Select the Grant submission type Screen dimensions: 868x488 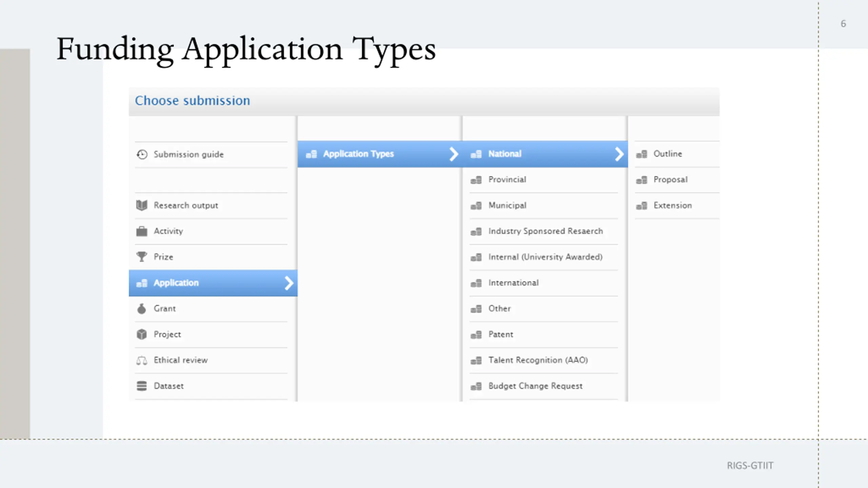point(211,309)
